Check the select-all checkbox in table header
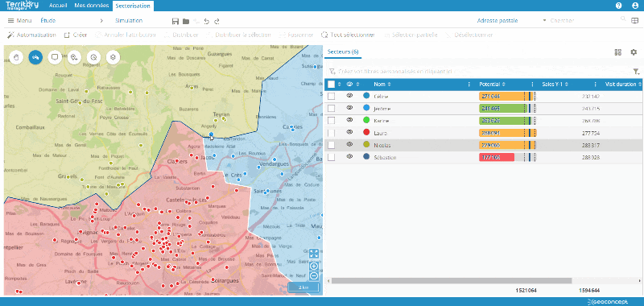 (331, 85)
